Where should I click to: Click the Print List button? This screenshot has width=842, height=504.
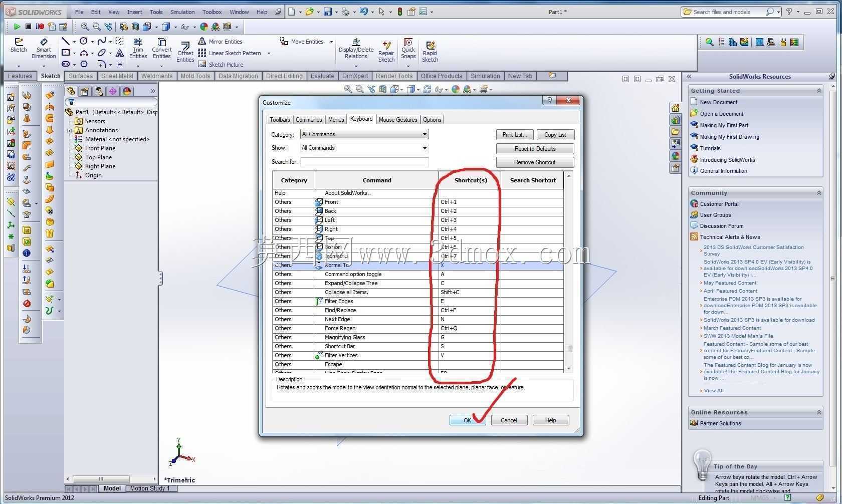[x=515, y=135]
